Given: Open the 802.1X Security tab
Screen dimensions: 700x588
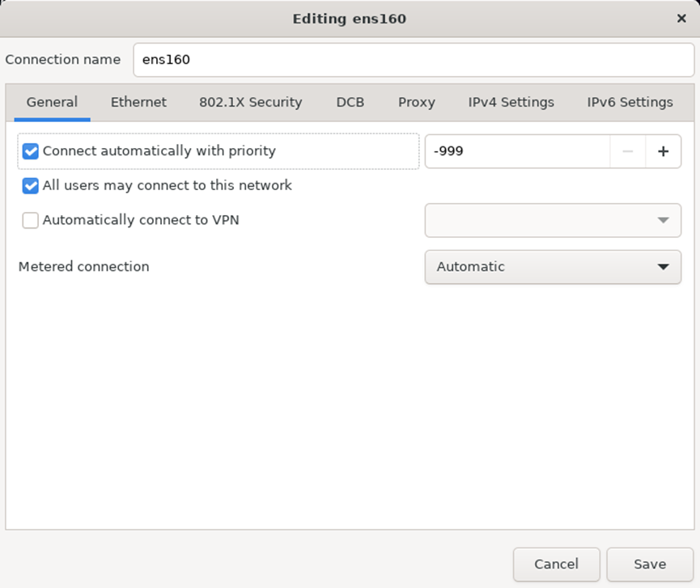Looking at the screenshot, I should [250, 102].
